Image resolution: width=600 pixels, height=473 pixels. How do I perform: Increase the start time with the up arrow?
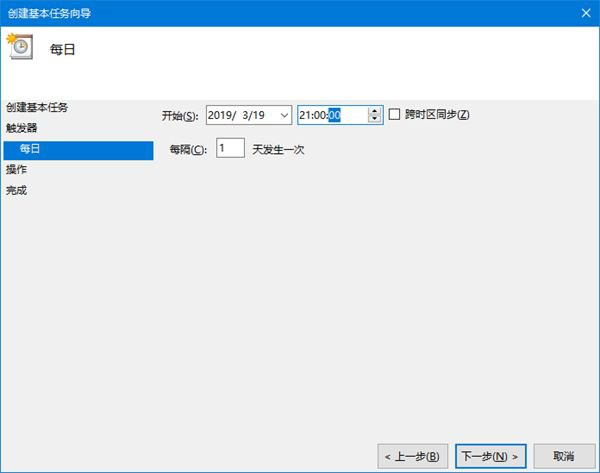click(x=375, y=111)
